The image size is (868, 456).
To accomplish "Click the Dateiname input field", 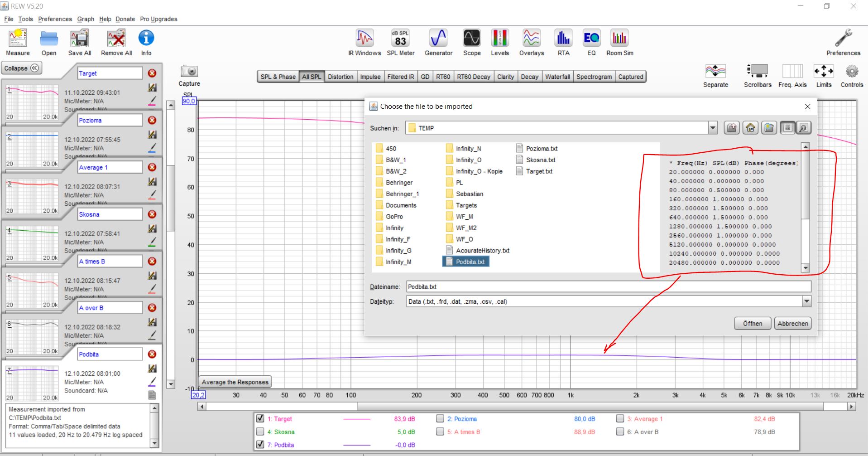I will point(609,286).
